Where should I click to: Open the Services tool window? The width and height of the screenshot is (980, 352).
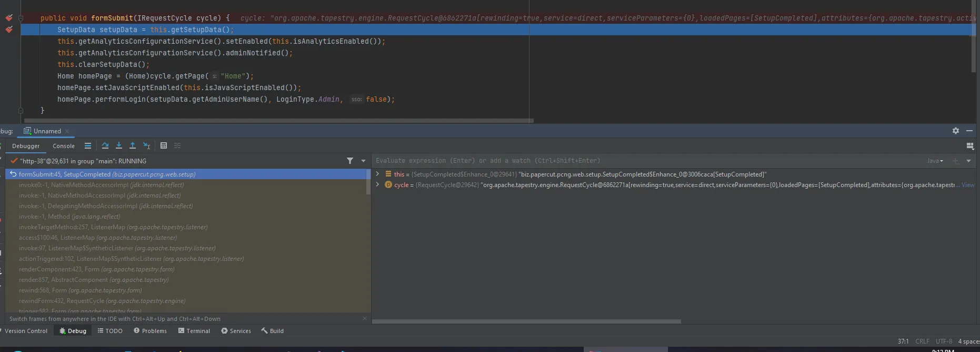click(236, 331)
